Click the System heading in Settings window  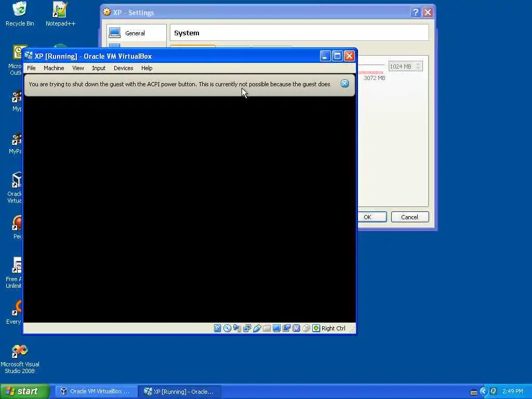187,33
